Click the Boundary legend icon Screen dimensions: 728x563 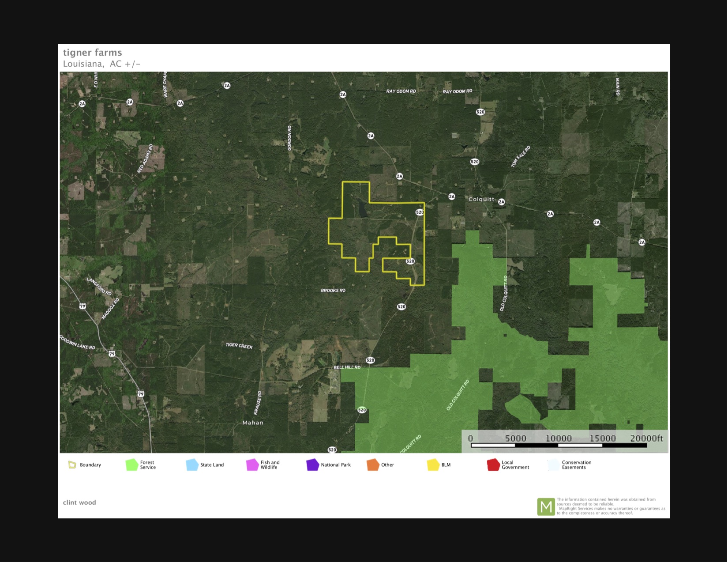pyautogui.click(x=72, y=465)
